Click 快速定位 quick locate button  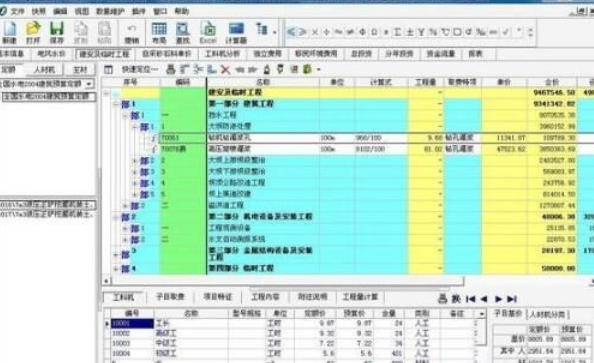139,69
